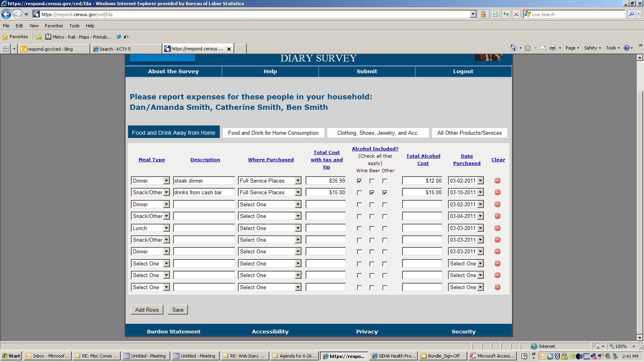The width and height of the screenshot is (644, 362).
Task: Click the Save button below the table
Action: pos(178,310)
